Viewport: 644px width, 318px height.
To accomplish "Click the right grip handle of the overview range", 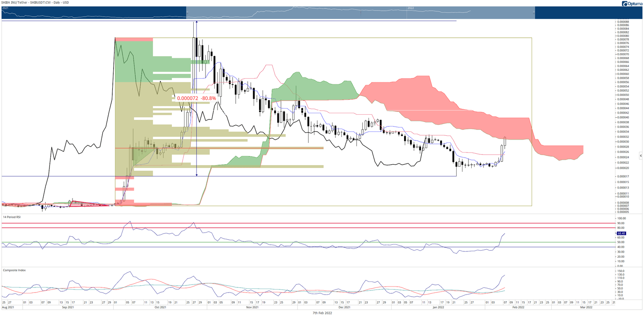I will (x=534, y=13).
